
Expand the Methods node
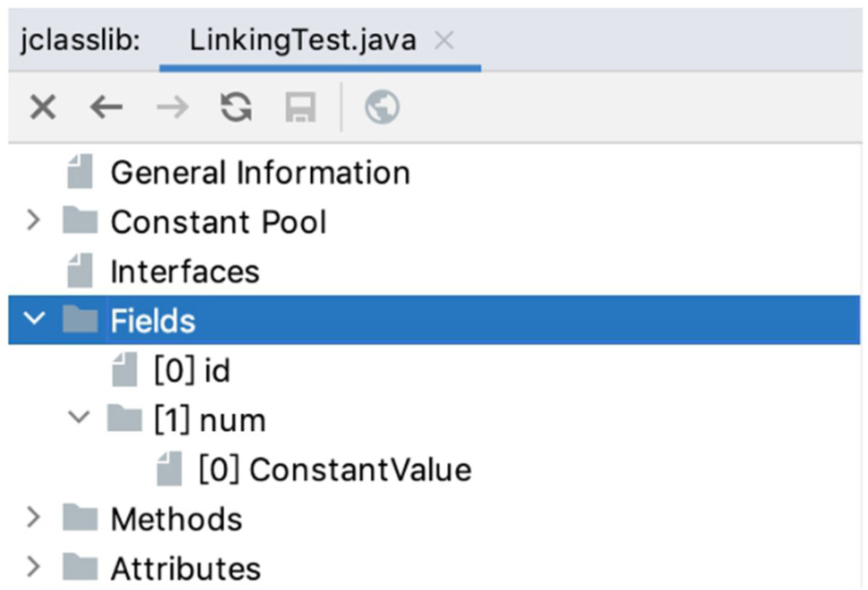34,518
